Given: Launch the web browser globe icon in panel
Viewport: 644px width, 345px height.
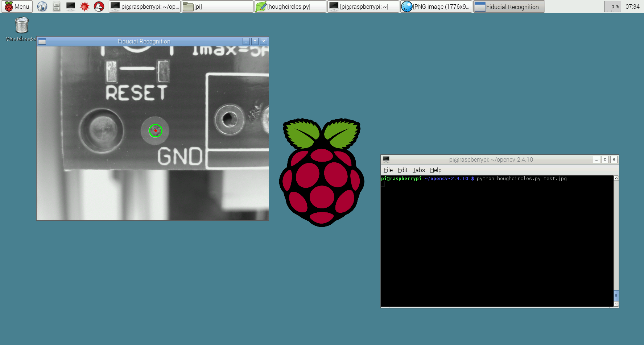Looking at the screenshot, I should [x=42, y=7].
